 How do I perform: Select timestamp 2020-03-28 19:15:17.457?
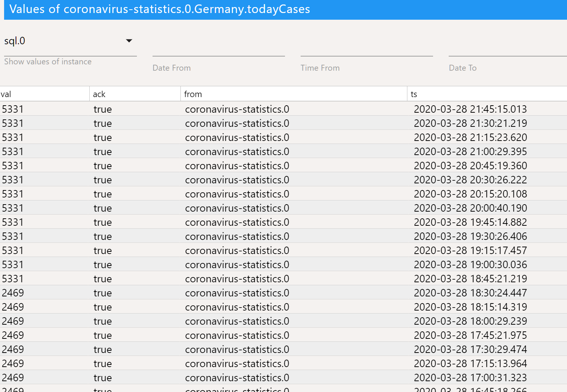click(470, 250)
